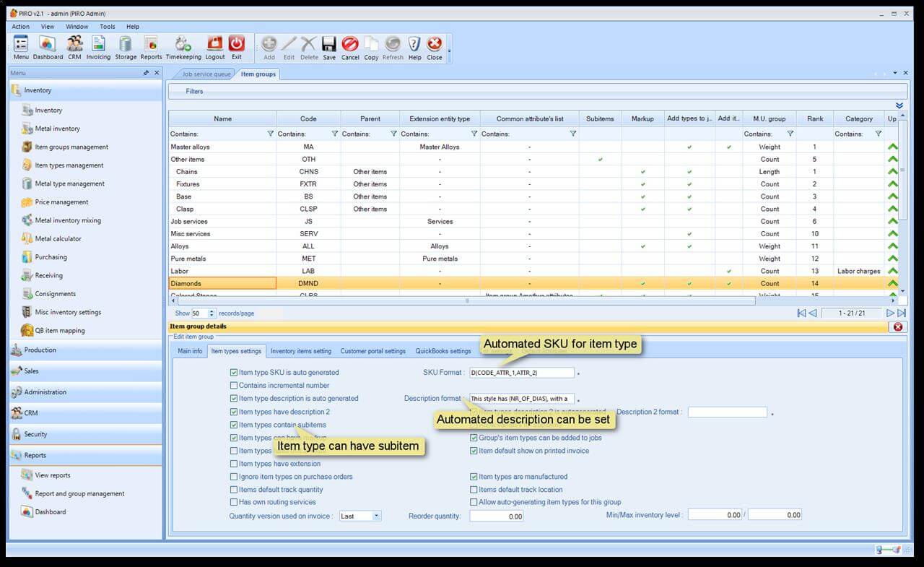Pin the Menu side panel
Screen dimensions: 924x567
147,73
